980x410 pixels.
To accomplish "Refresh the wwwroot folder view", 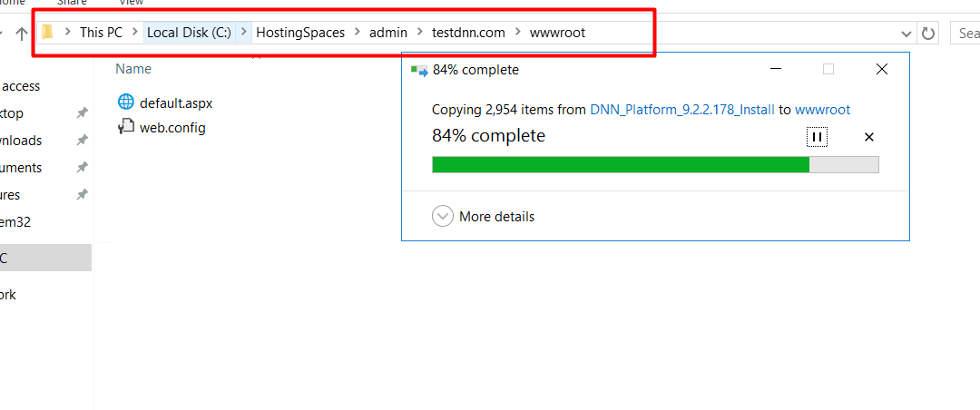I will (x=928, y=34).
